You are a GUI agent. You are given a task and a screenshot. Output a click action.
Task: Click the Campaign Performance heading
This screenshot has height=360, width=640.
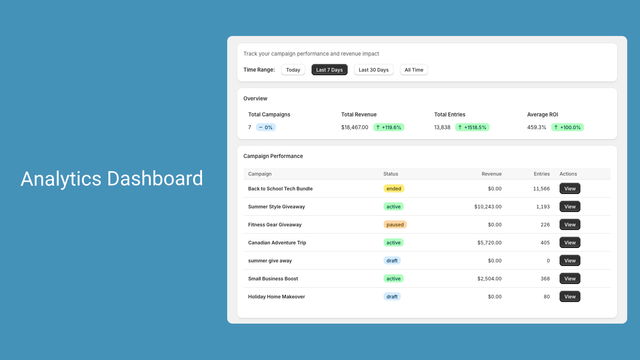point(273,156)
